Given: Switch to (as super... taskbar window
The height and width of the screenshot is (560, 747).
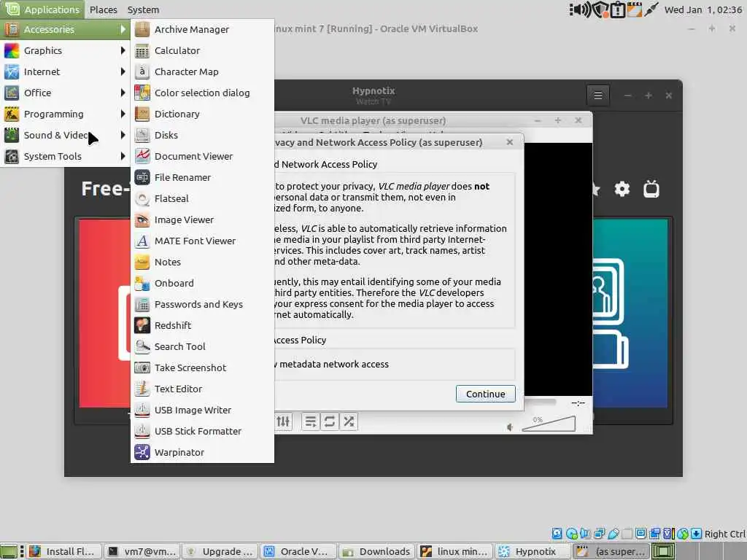Looking at the screenshot, I should [611, 551].
